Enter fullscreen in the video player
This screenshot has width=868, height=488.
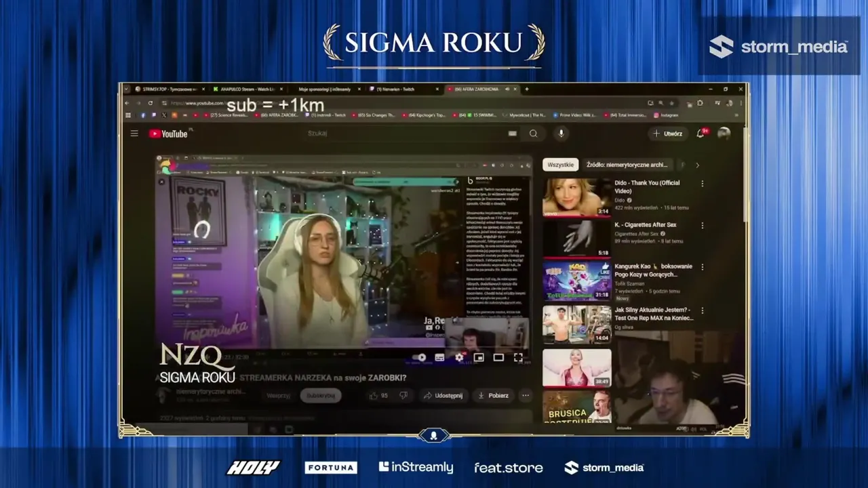(x=518, y=357)
